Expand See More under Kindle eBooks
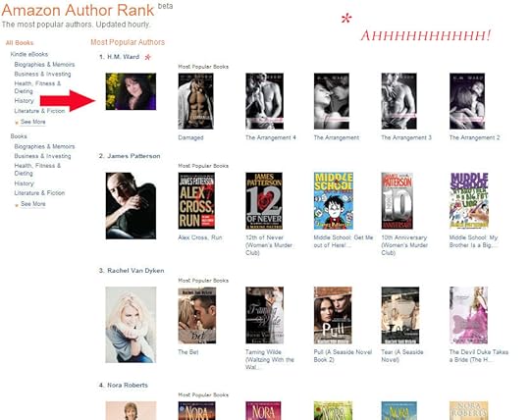This screenshot has width=530, height=420. [32, 122]
